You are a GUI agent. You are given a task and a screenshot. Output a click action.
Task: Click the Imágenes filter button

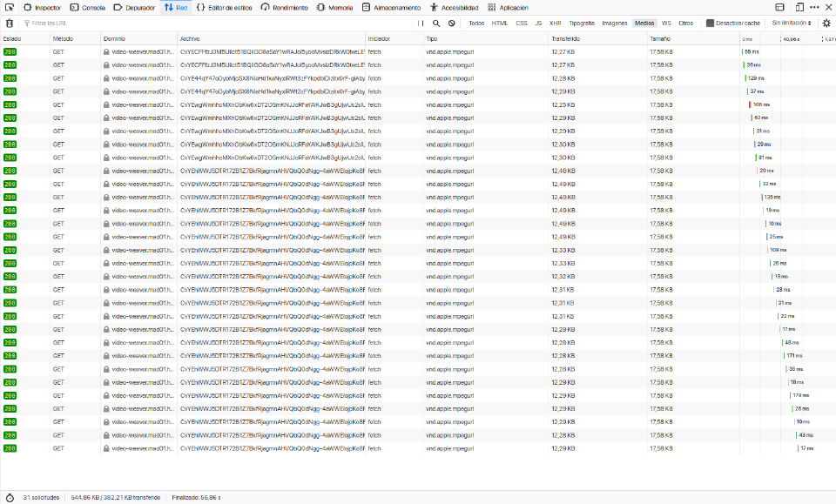pos(615,24)
